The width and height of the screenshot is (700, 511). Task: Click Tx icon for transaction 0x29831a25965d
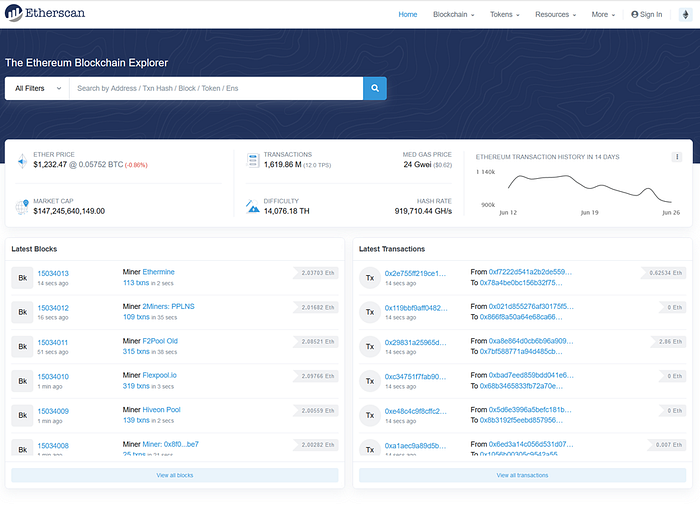tap(370, 346)
